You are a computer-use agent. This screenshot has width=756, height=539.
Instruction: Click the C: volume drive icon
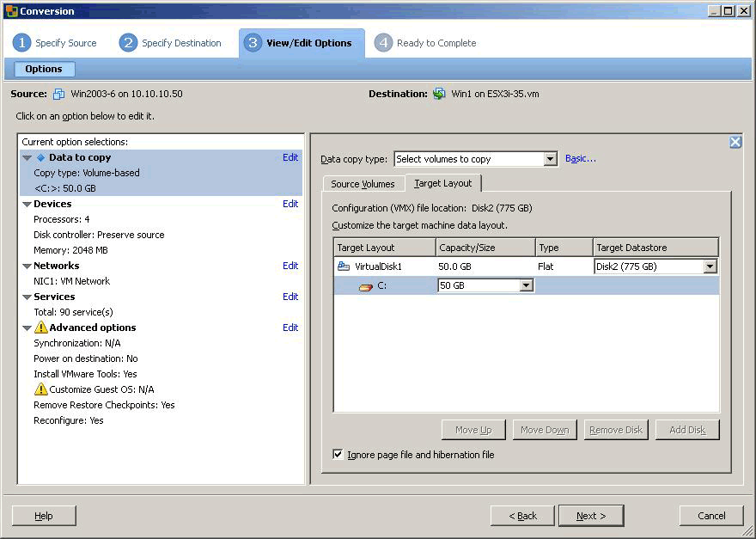tap(366, 287)
